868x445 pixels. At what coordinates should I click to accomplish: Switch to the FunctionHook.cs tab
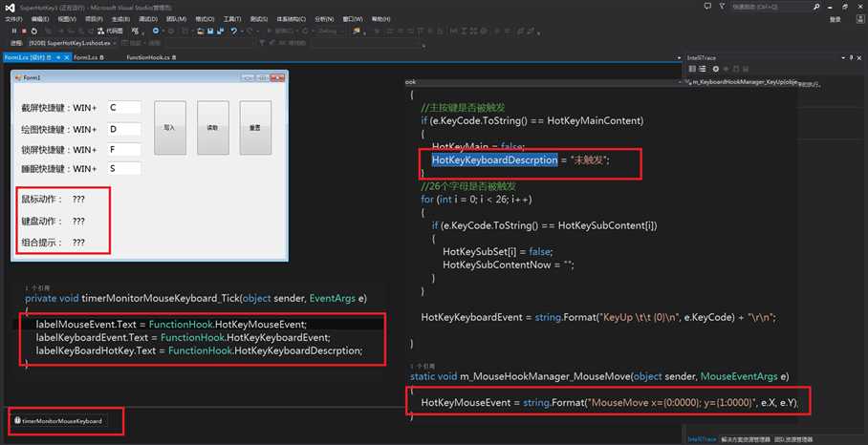coord(151,57)
